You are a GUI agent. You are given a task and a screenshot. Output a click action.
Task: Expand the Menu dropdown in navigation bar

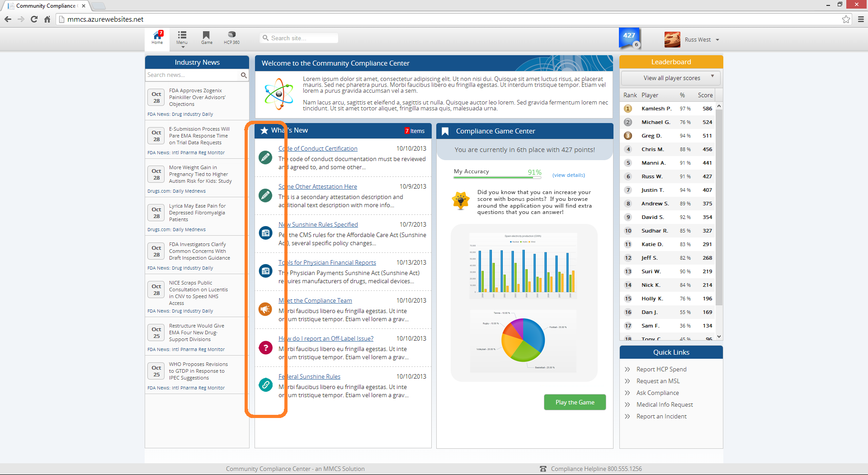click(x=182, y=38)
